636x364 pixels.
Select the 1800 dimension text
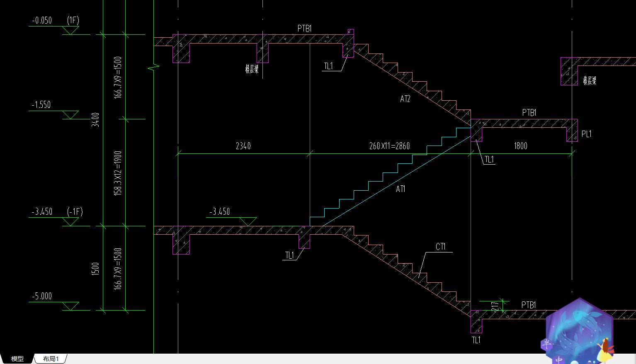pos(521,146)
